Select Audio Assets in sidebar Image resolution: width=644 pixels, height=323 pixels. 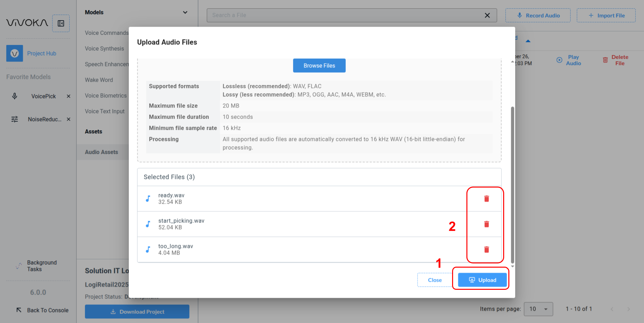[101, 152]
